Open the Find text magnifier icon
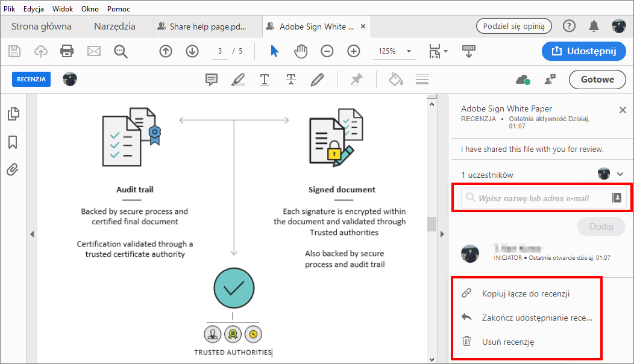This screenshot has width=634, height=364. (121, 51)
